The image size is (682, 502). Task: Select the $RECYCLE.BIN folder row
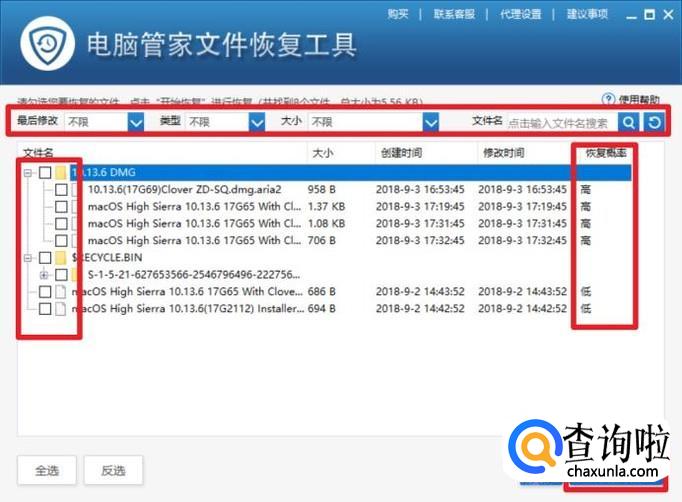pos(326,258)
